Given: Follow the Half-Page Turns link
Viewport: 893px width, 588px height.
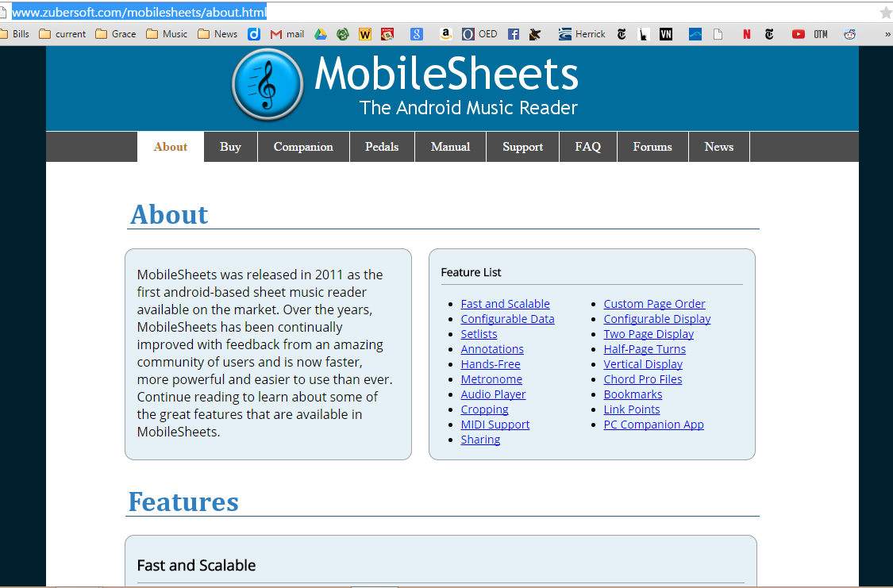Looking at the screenshot, I should pos(645,349).
